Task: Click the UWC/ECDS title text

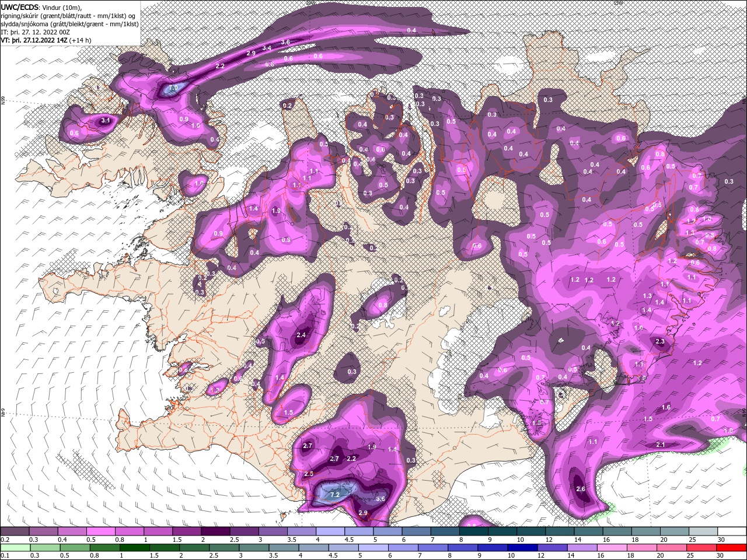Action: tap(19, 7)
